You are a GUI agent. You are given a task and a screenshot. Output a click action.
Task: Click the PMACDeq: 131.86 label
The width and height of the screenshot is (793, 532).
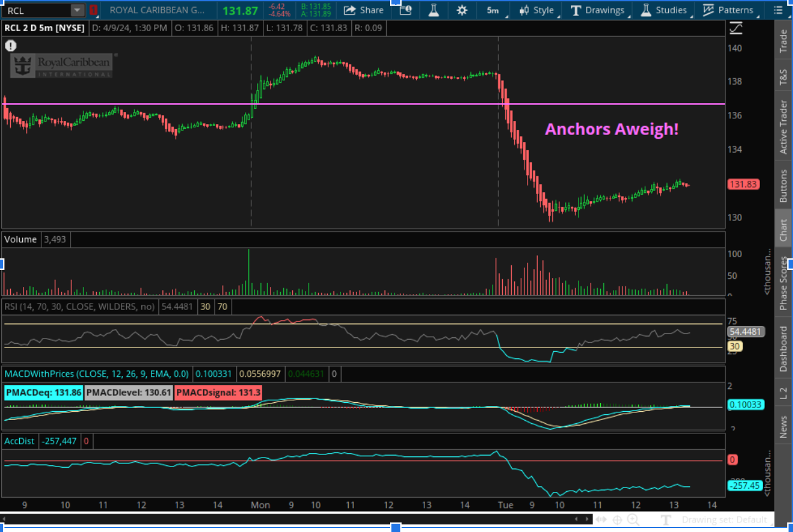pyautogui.click(x=43, y=393)
